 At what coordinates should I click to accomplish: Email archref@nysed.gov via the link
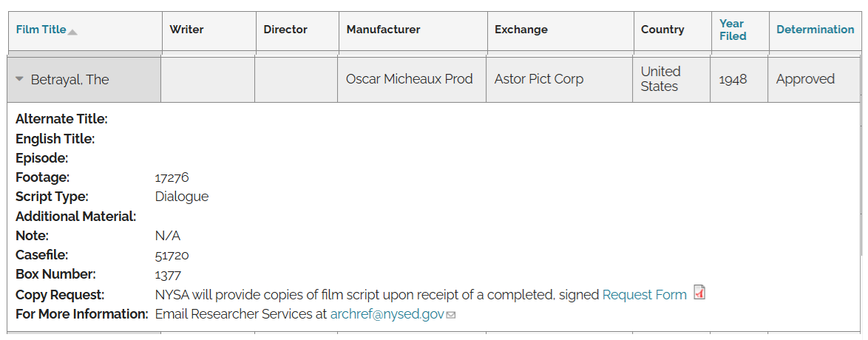pyautogui.click(x=387, y=314)
